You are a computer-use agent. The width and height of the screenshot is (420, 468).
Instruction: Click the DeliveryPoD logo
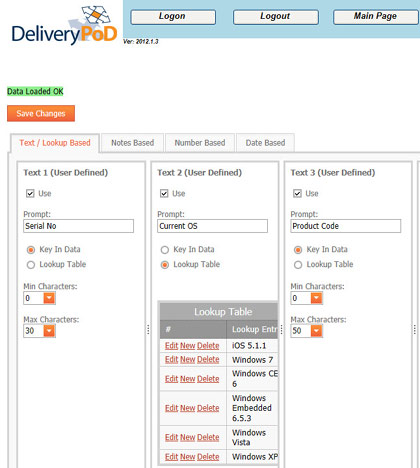pyautogui.click(x=64, y=25)
